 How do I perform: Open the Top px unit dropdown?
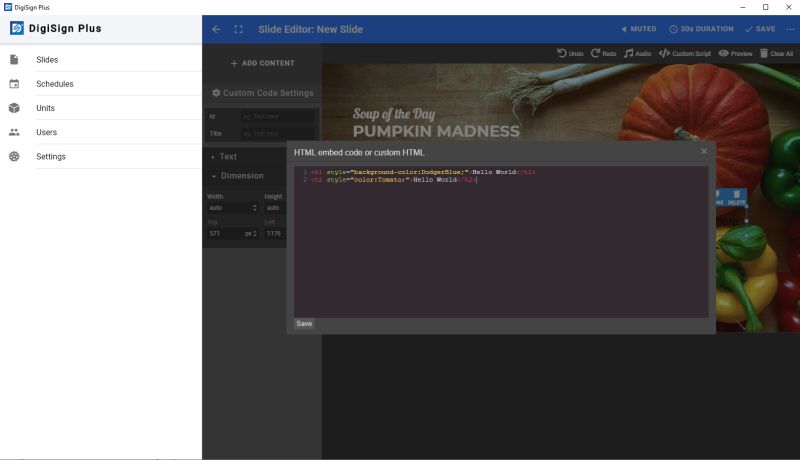[x=251, y=234]
